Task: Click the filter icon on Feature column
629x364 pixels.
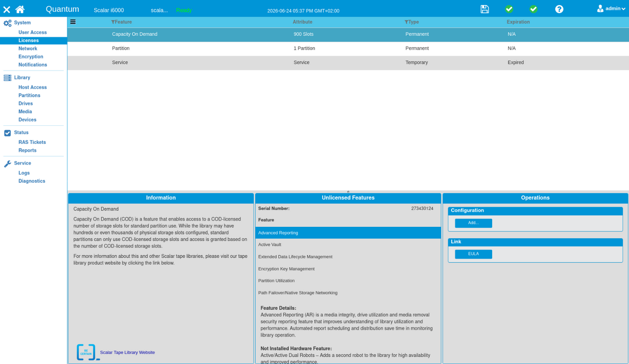Action: [x=113, y=22]
